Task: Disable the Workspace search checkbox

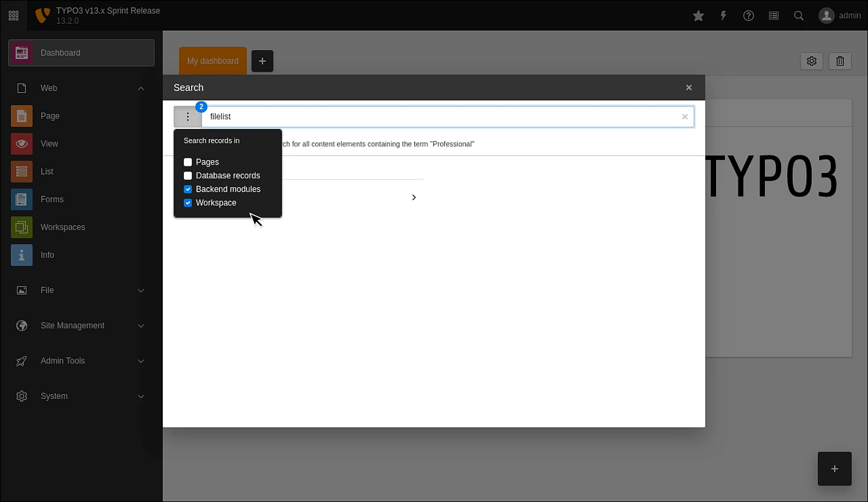Action: [188, 203]
